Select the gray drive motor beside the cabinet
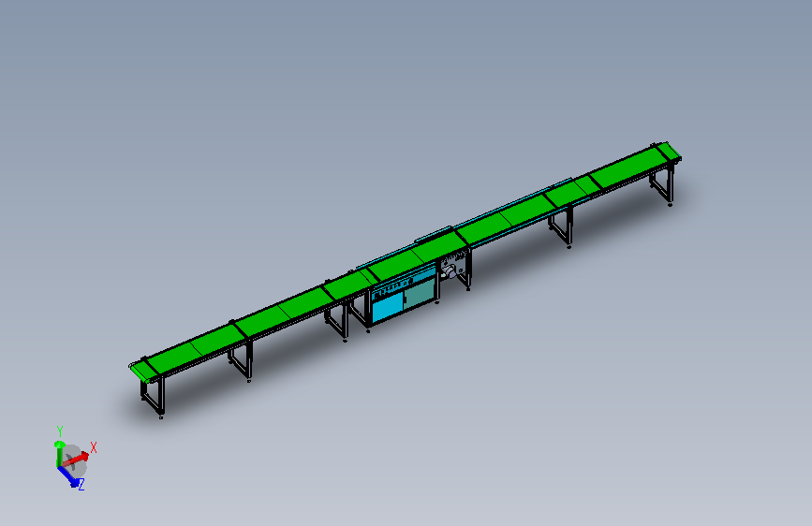 coord(450,271)
